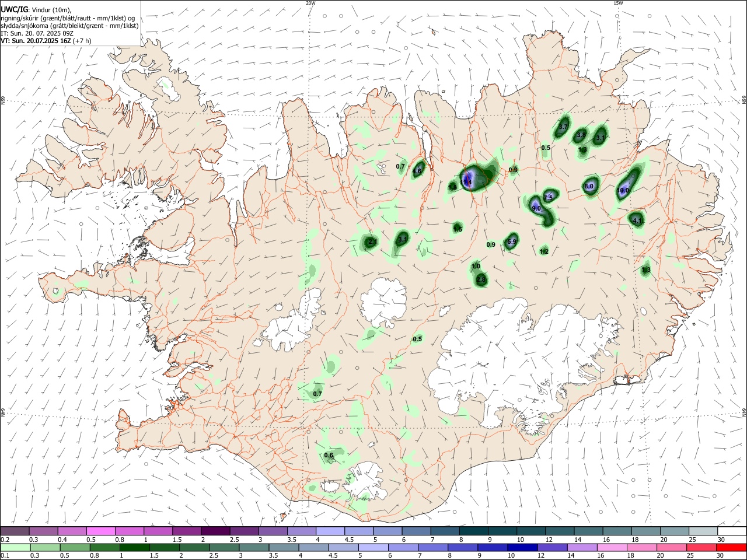Click the '20W' longitude label

click(x=310, y=3)
